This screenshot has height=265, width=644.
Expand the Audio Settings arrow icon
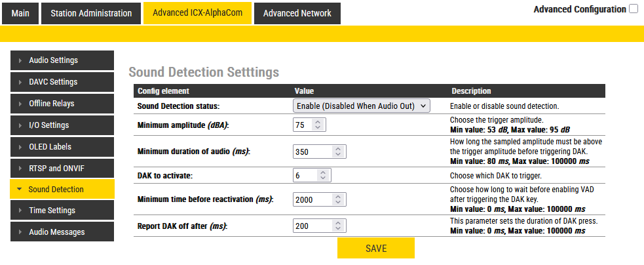click(x=21, y=61)
